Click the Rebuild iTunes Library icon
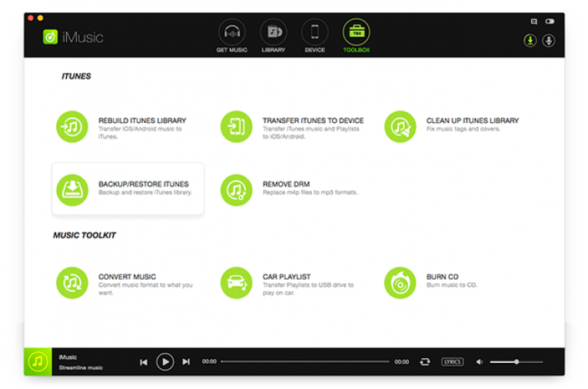This screenshot has width=588, height=389. pyautogui.click(x=72, y=127)
